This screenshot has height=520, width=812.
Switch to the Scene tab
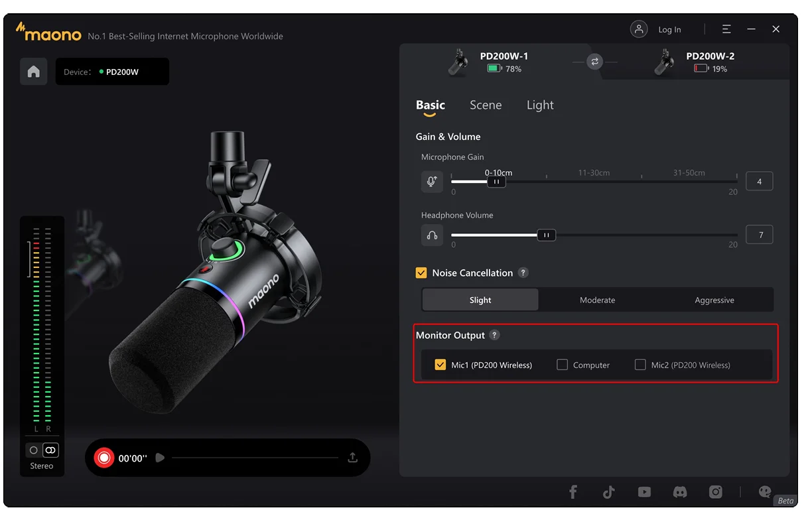click(486, 105)
